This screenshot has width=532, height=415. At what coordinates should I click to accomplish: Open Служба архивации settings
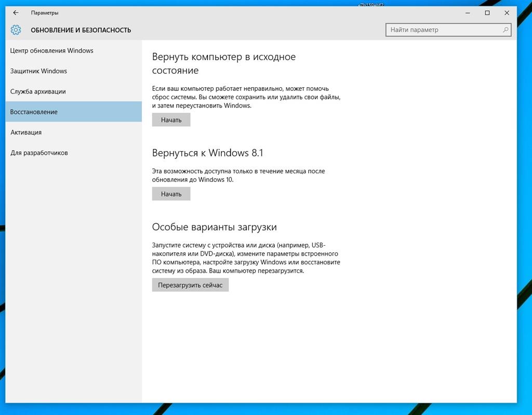click(74, 91)
